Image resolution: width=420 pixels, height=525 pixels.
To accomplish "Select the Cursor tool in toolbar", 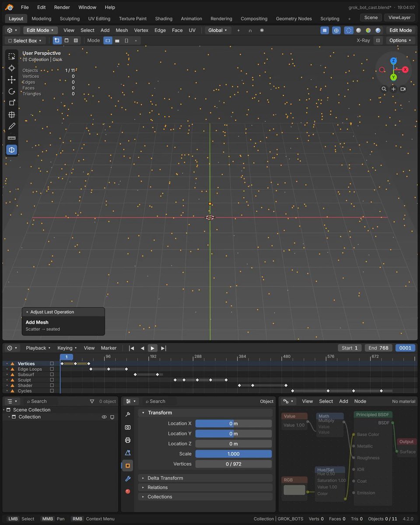I will (12, 68).
